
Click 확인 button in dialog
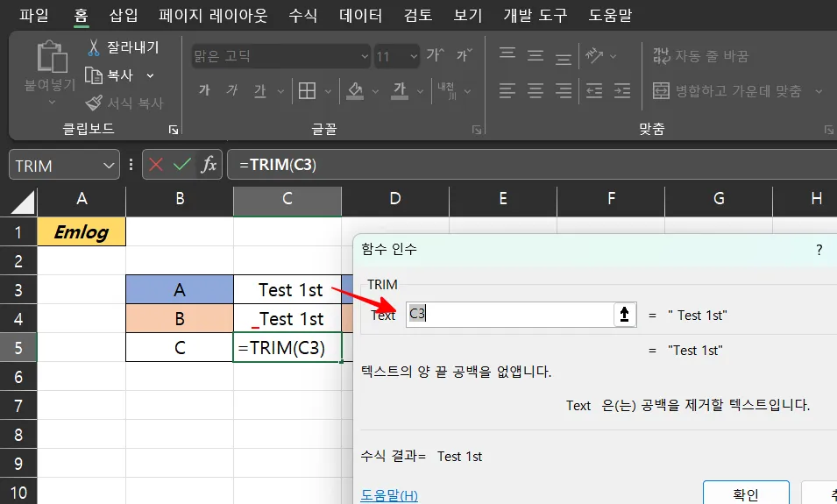click(746, 493)
